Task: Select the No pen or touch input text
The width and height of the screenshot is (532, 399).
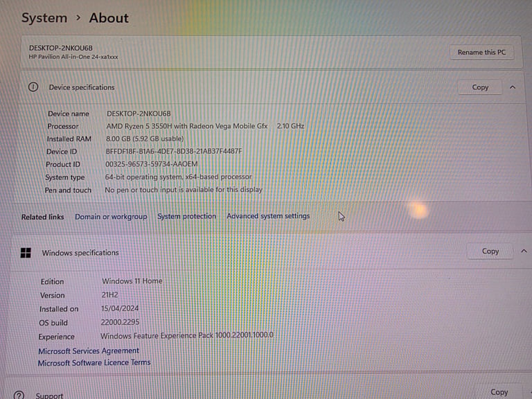Action: (184, 190)
